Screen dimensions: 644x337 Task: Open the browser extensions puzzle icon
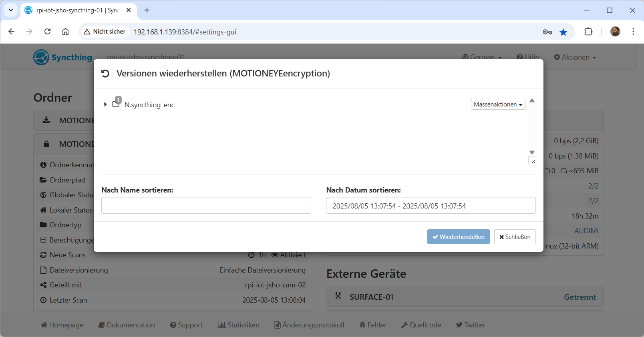coord(588,32)
